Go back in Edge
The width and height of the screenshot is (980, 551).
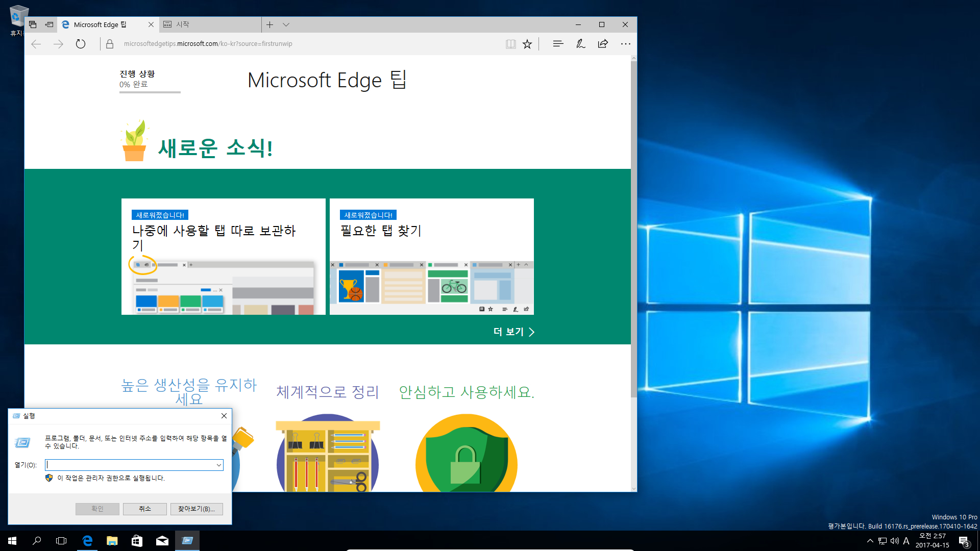36,44
